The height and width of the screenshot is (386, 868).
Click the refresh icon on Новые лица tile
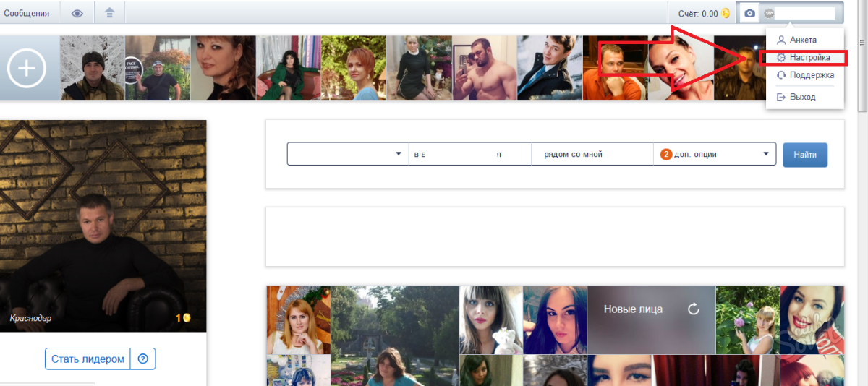(x=693, y=309)
